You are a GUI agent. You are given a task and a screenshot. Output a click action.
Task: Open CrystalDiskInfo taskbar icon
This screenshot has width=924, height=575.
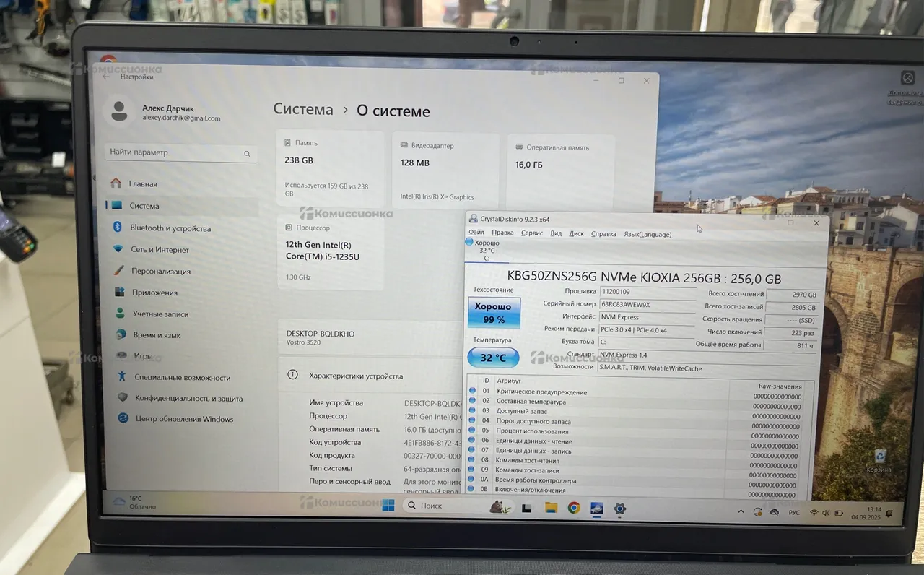point(597,509)
